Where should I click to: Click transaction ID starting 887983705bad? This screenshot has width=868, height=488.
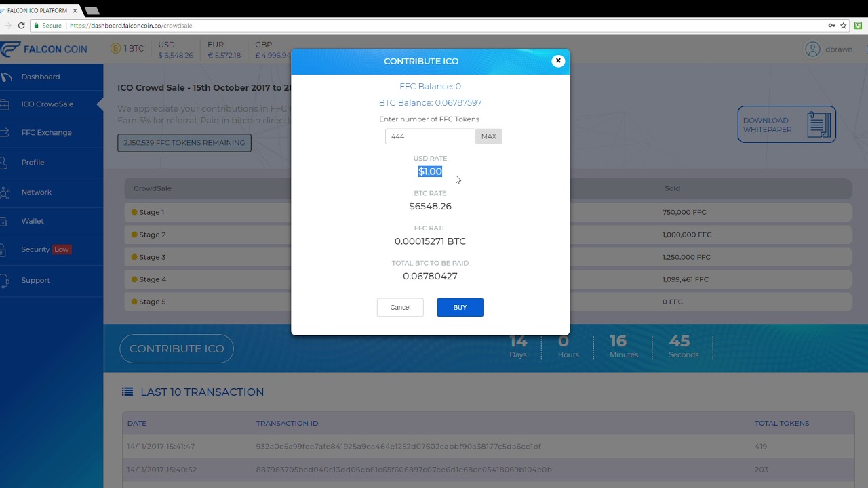[x=404, y=470]
